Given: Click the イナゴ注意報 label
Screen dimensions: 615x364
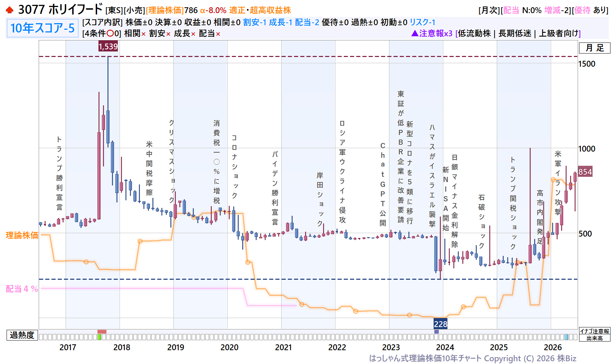Looking at the screenshot, I should tap(595, 331).
